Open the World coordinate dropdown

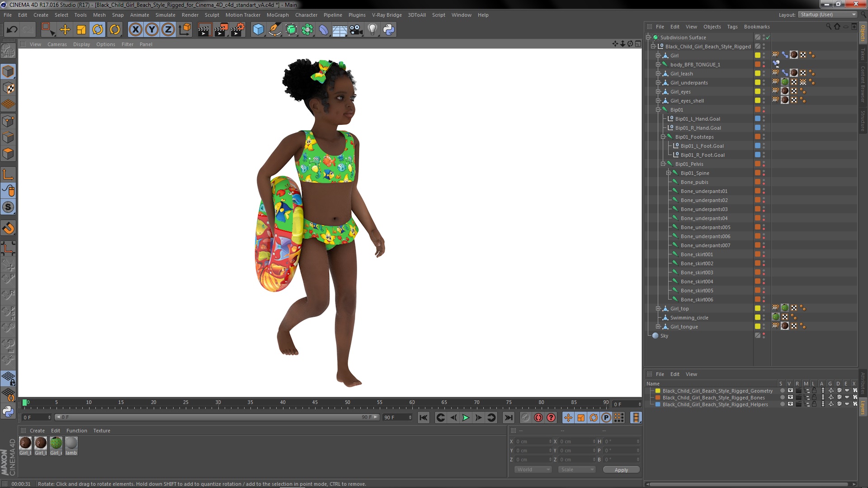pyautogui.click(x=533, y=469)
